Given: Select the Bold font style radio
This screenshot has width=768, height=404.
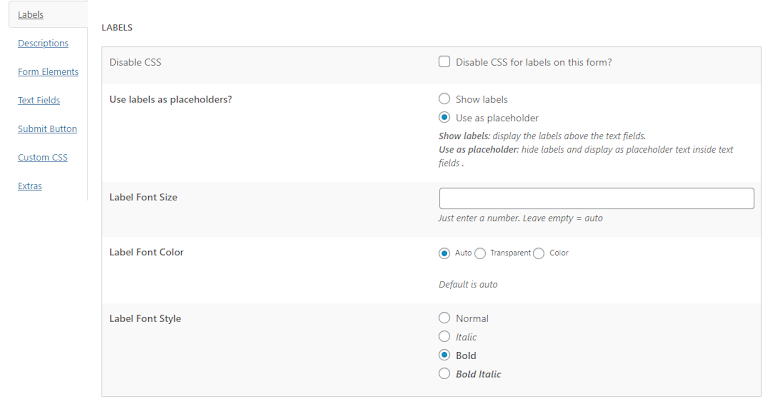Looking at the screenshot, I should (x=445, y=355).
